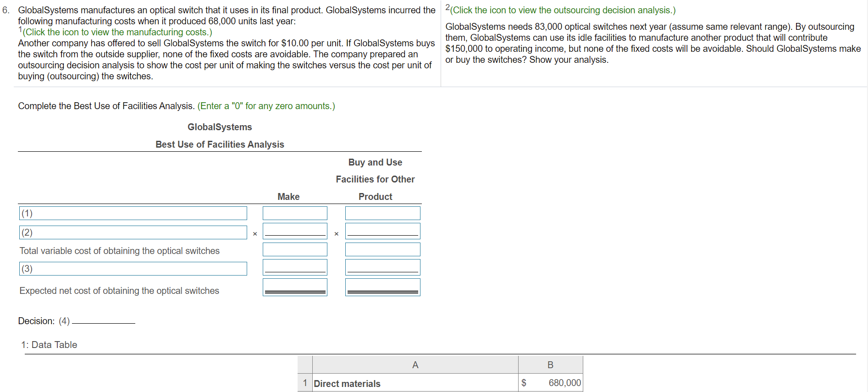
Task: Click Buy total variable cost field
Action: coord(383,249)
